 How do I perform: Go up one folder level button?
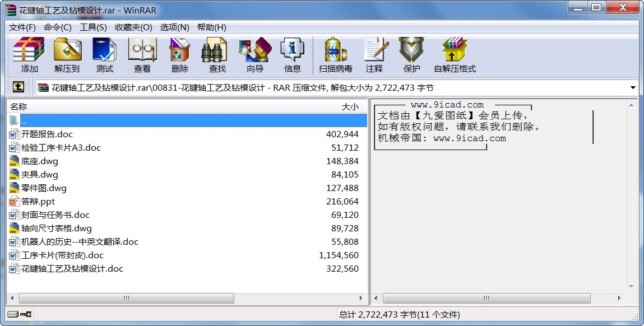coord(18,87)
